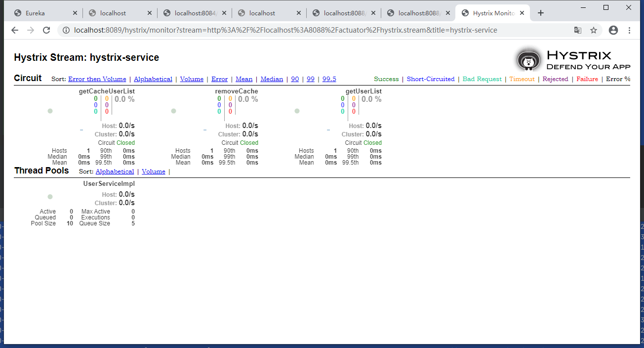Sort circuits by 99.5 percentile
The image size is (644, 348).
(329, 79)
